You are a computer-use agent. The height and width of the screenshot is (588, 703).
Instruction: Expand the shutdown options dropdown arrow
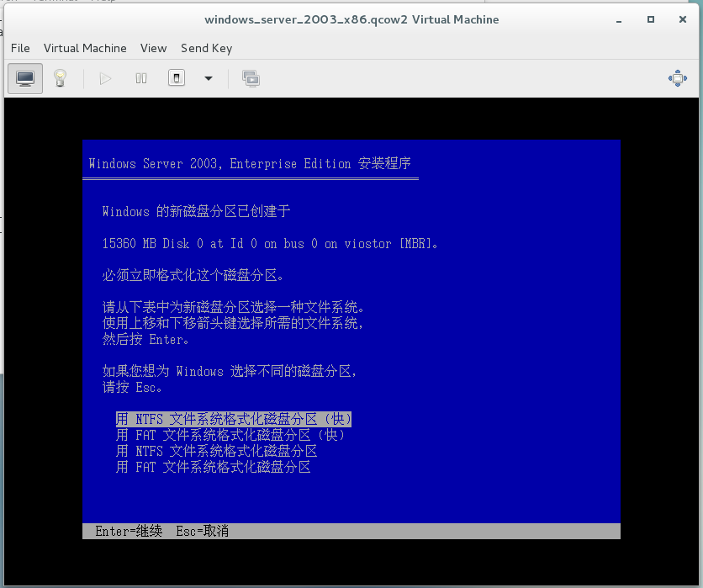[x=209, y=78]
